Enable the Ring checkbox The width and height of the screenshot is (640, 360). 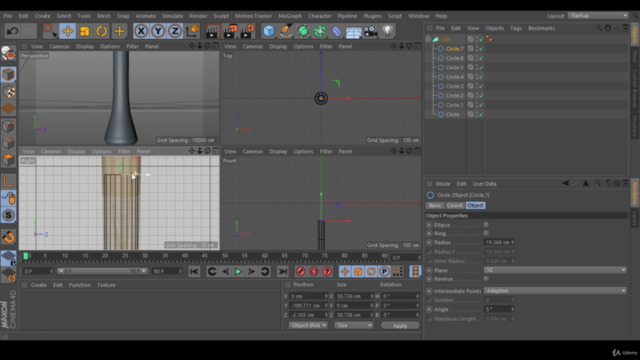(x=486, y=233)
